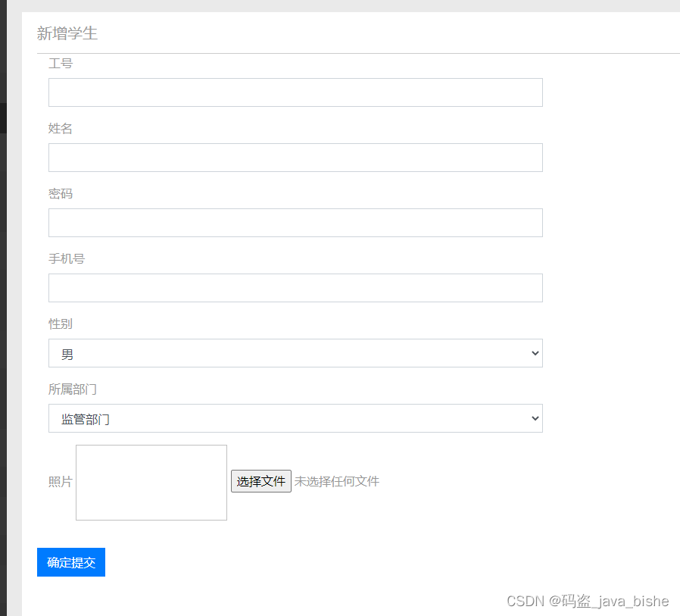
Task: Open the 性别 dropdown showing 男
Action: pyautogui.click(x=295, y=353)
